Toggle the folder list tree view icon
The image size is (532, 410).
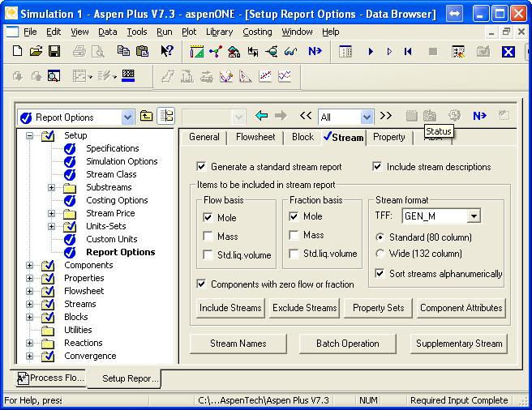click(166, 117)
